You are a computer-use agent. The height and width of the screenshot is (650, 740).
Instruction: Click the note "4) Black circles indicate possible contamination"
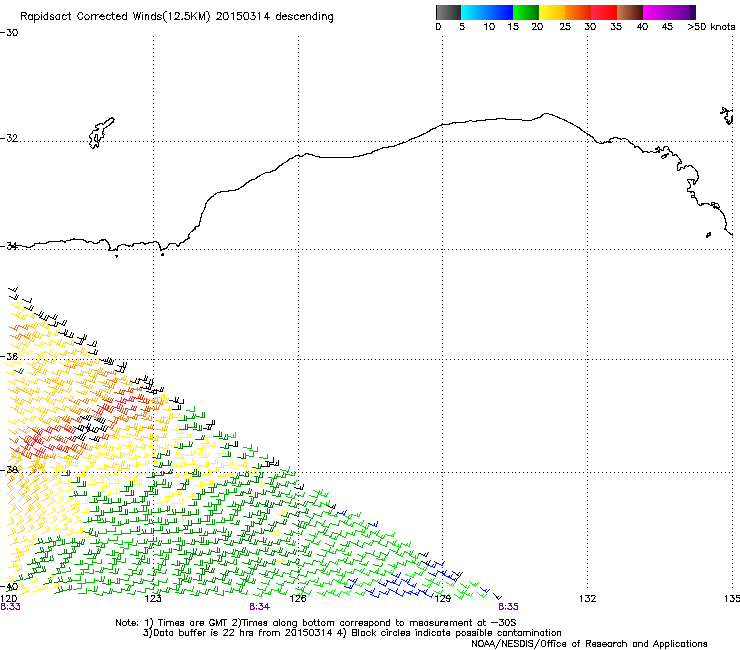pyautogui.click(x=449, y=633)
